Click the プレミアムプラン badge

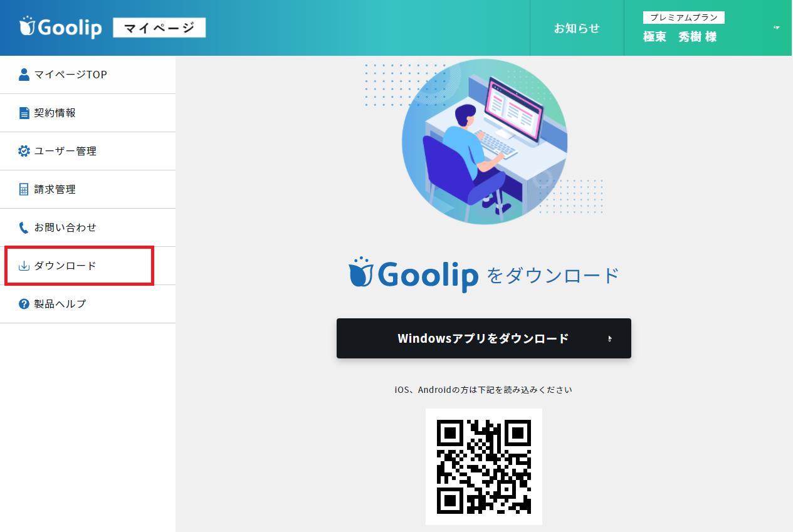[x=683, y=18]
